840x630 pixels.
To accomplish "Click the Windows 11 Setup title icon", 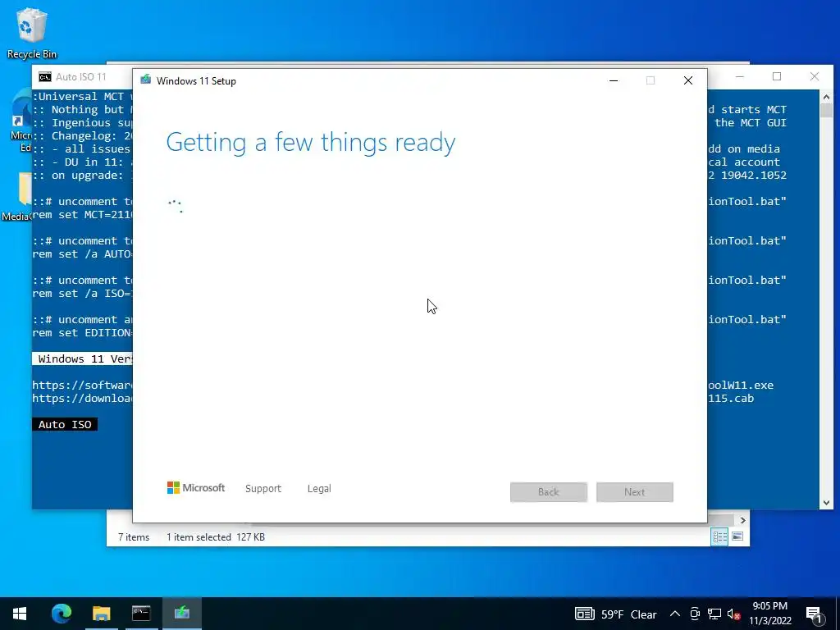I will [146, 80].
